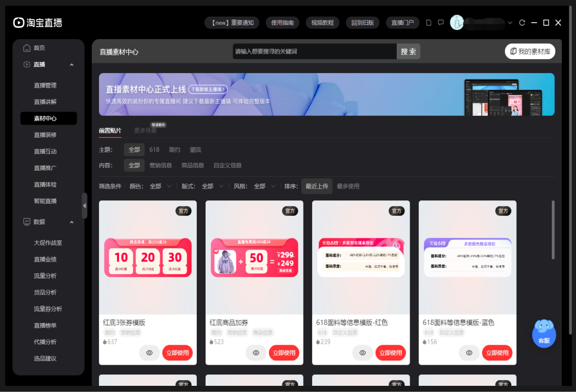Viewport: 576px width, 392px height.
Task: Open the 618面料等信息模版-红色 thumbnail
Action: 361,257
